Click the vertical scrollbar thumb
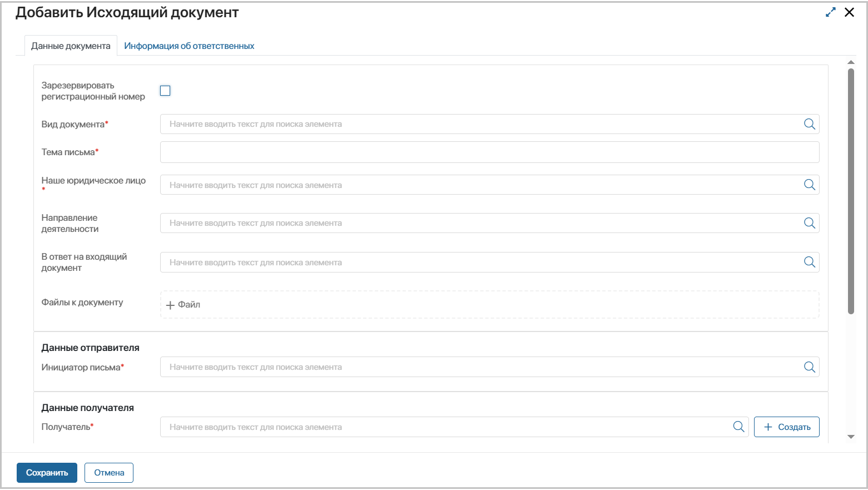868x490 pixels. click(851, 189)
